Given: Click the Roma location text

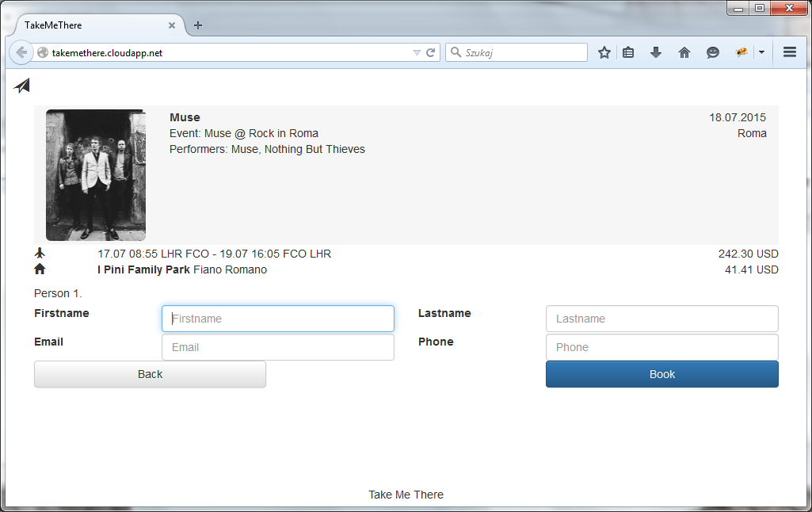Looking at the screenshot, I should pyautogui.click(x=752, y=134).
